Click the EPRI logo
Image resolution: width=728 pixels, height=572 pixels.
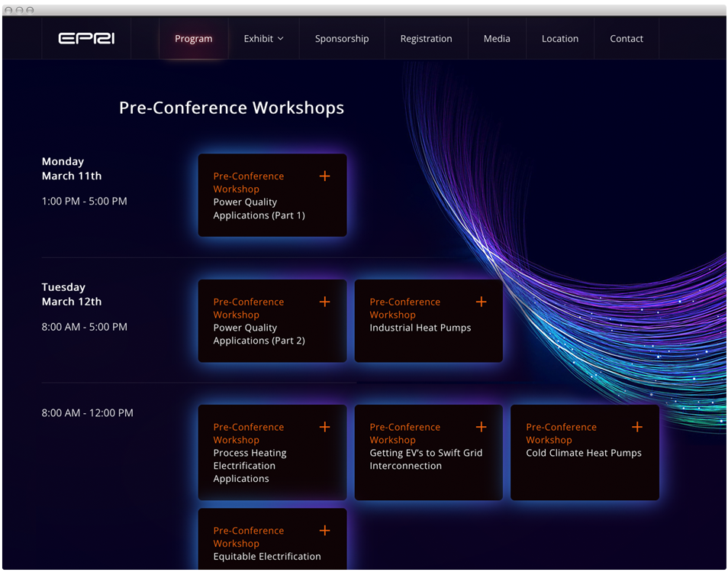[x=86, y=38]
